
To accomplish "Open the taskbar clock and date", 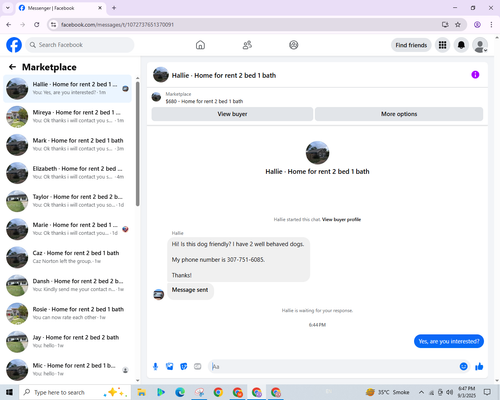I will [x=467, y=392].
